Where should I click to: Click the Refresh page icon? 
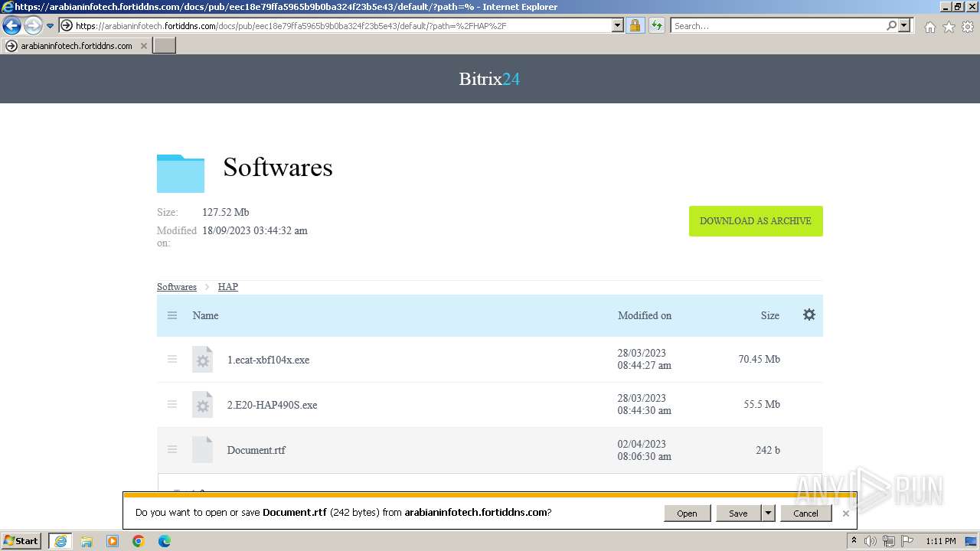[x=657, y=26]
